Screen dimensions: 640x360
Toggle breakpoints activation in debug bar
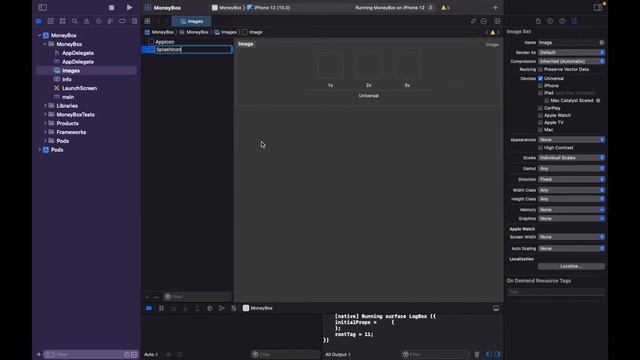tap(149, 308)
